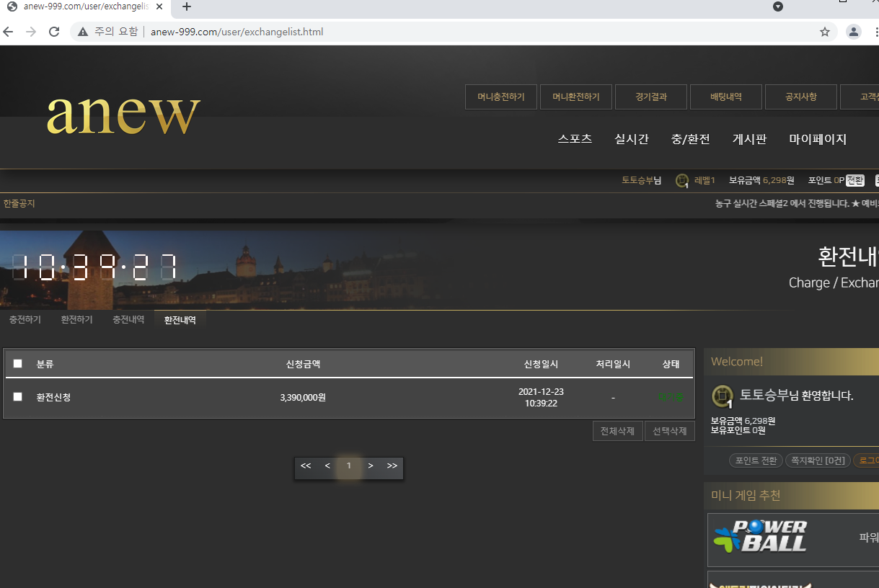Open a new browser tab

click(x=187, y=6)
